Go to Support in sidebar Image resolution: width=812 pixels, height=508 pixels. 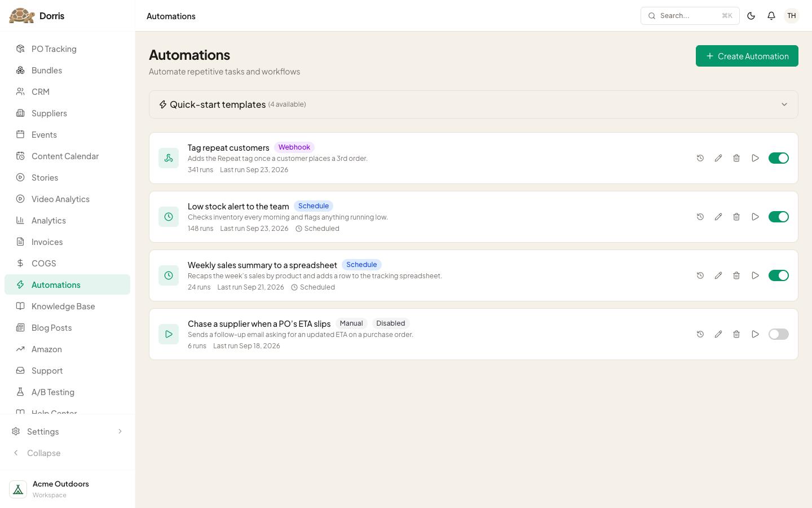(x=68, y=370)
